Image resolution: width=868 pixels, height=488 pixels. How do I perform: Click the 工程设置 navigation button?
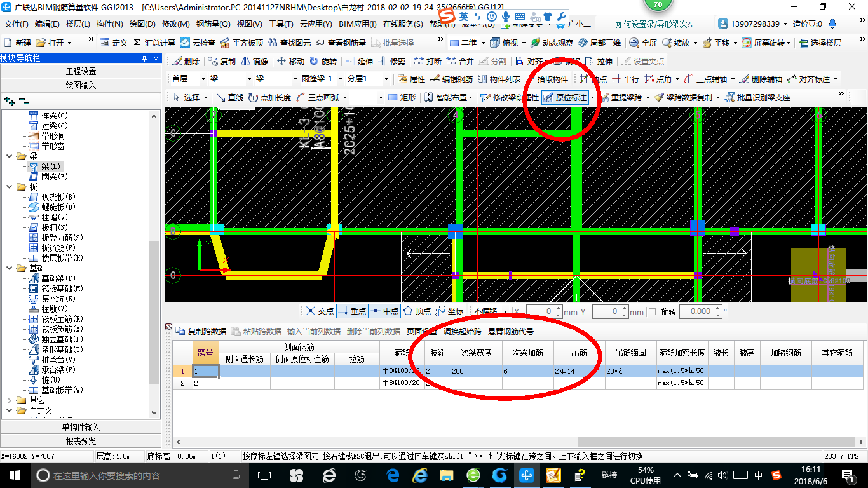[x=81, y=71]
